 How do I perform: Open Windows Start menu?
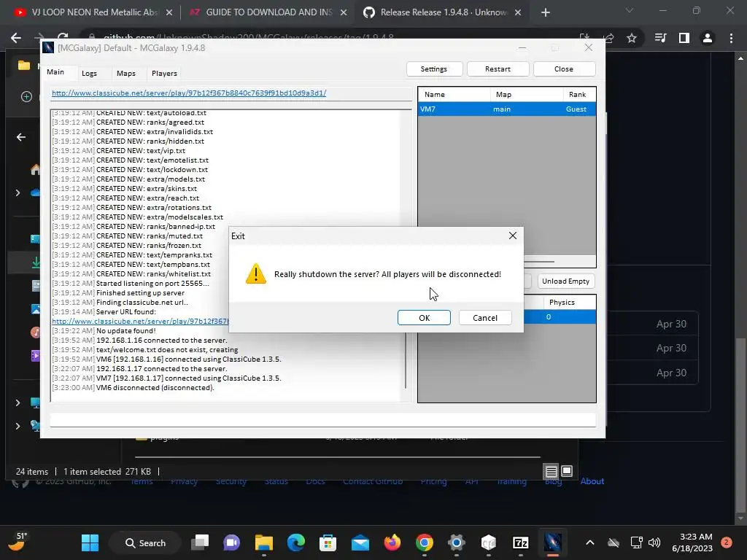pyautogui.click(x=90, y=542)
